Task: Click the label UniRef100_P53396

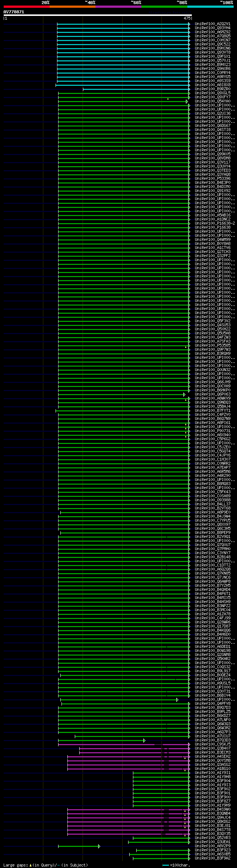Action: [x=213, y=178]
